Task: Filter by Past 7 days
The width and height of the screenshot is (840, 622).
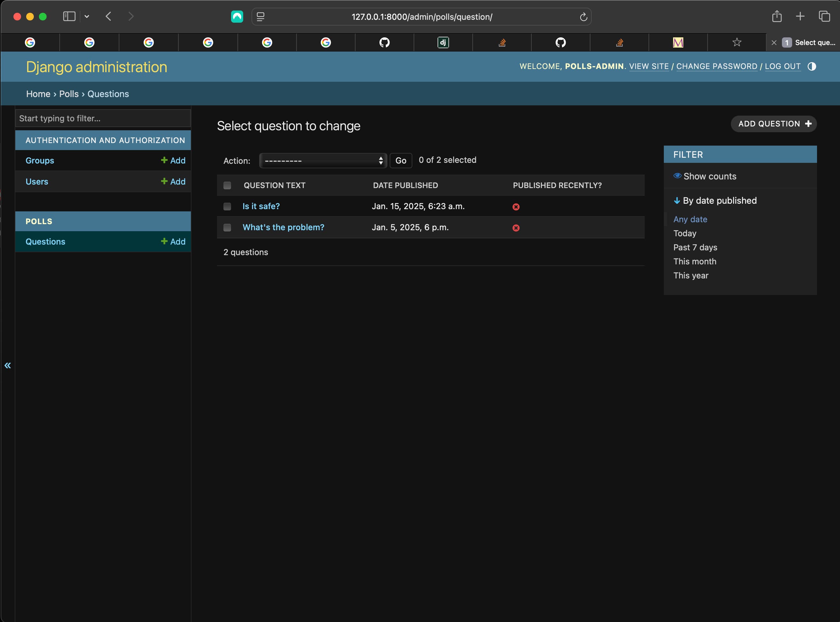Action: point(695,247)
